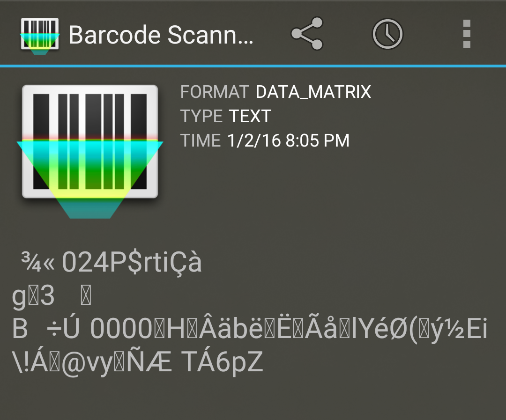Image resolution: width=506 pixels, height=420 pixels.
Task: Open the three-dot overflow menu
Action: coord(467,34)
